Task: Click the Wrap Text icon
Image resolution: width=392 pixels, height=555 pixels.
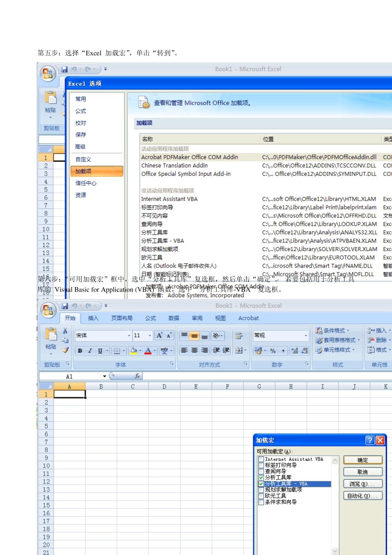Action: (x=239, y=335)
